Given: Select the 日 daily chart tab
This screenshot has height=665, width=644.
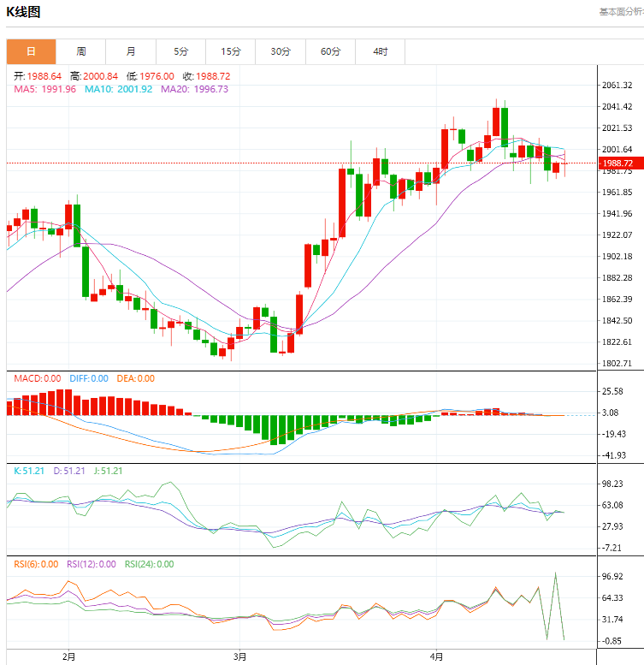Looking at the screenshot, I should point(31,51).
